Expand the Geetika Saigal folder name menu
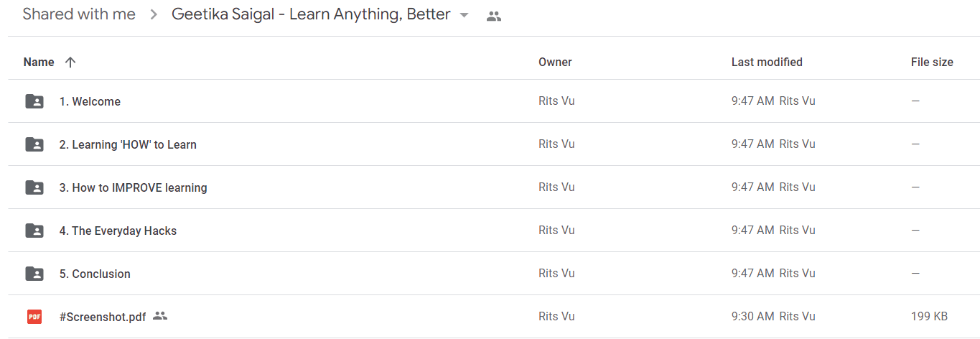 tap(311, 14)
